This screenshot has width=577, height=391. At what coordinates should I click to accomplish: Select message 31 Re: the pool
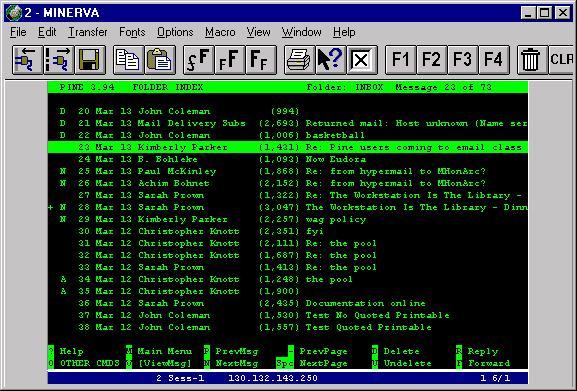click(x=288, y=244)
